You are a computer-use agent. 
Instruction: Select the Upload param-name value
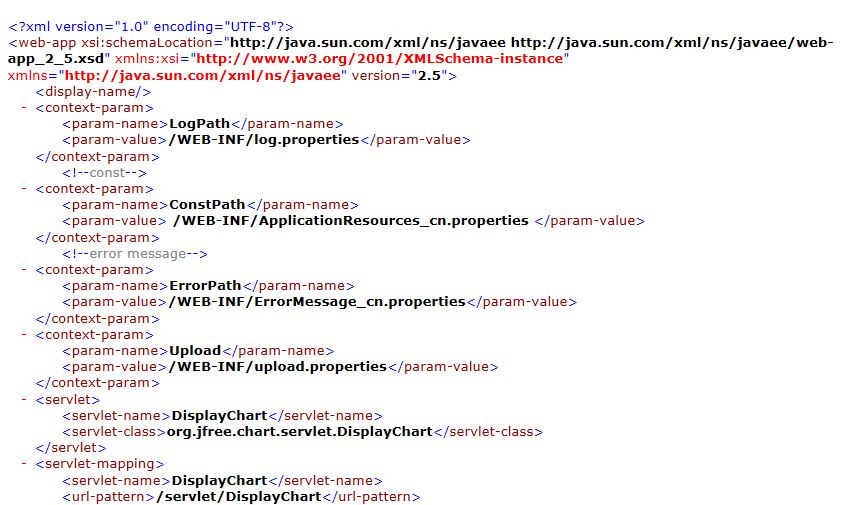pyautogui.click(x=195, y=351)
